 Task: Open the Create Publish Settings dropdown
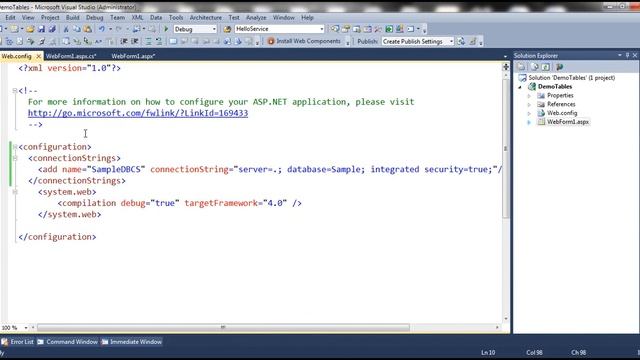coord(451,41)
